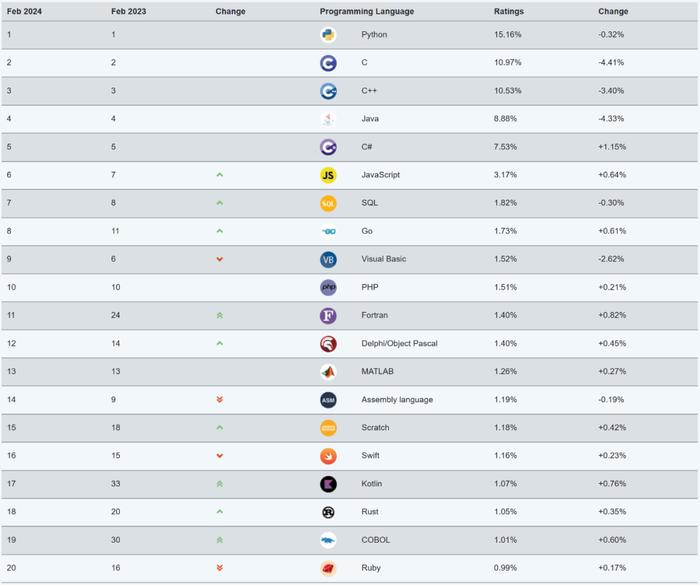Click the double up arrow for Fortran
The height and width of the screenshot is (585, 700).
(x=220, y=315)
